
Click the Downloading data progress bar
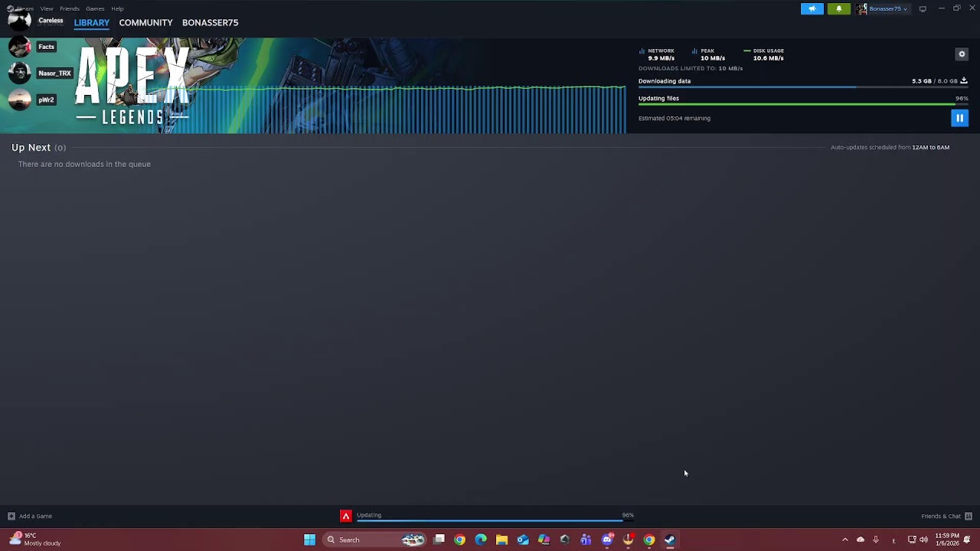[x=803, y=87]
